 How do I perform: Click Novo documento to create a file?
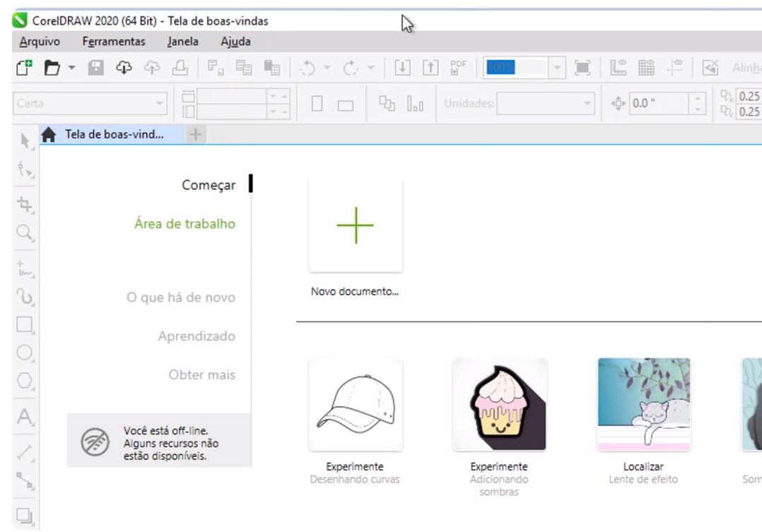pyautogui.click(x=356, y=225)
